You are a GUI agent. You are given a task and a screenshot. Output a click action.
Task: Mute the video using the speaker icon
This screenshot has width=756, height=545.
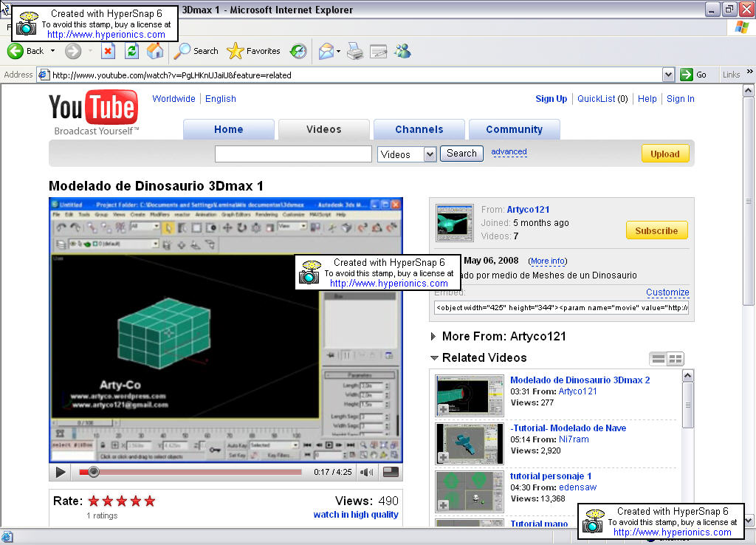tap(367, 472)
